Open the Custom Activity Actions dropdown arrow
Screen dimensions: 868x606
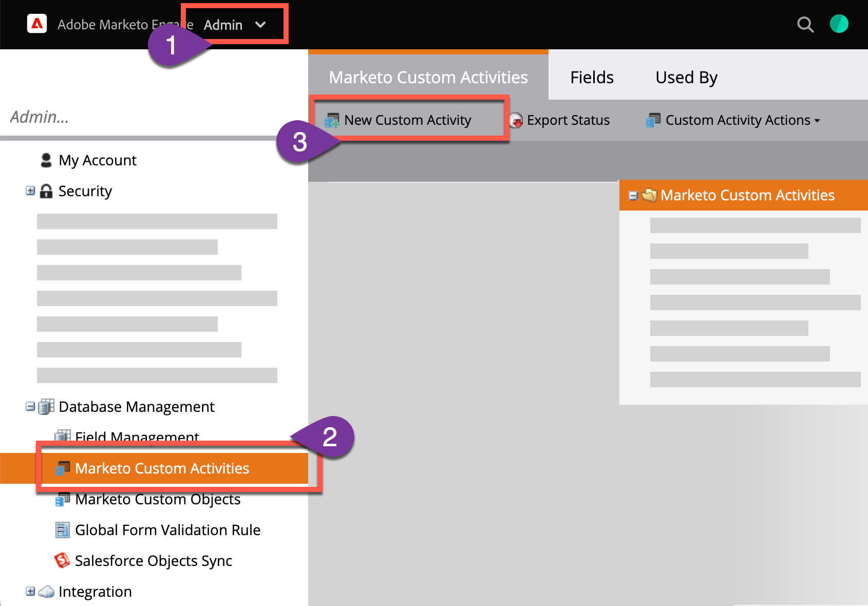817,121
